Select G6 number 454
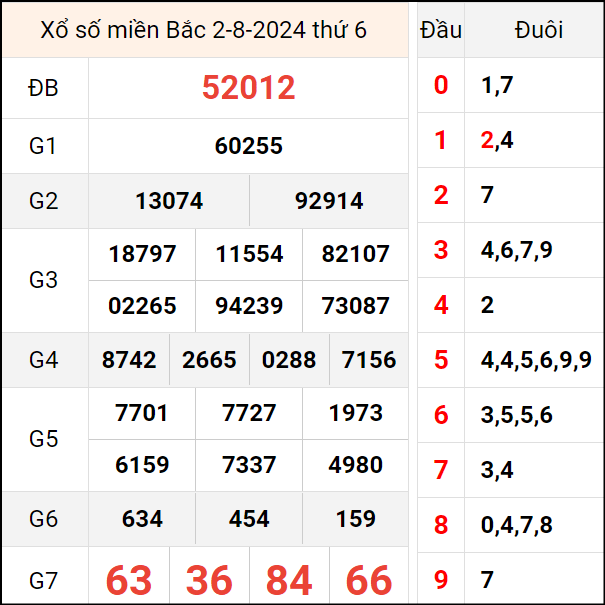Viewport: 605px width, 605px height. click(249, 519)
